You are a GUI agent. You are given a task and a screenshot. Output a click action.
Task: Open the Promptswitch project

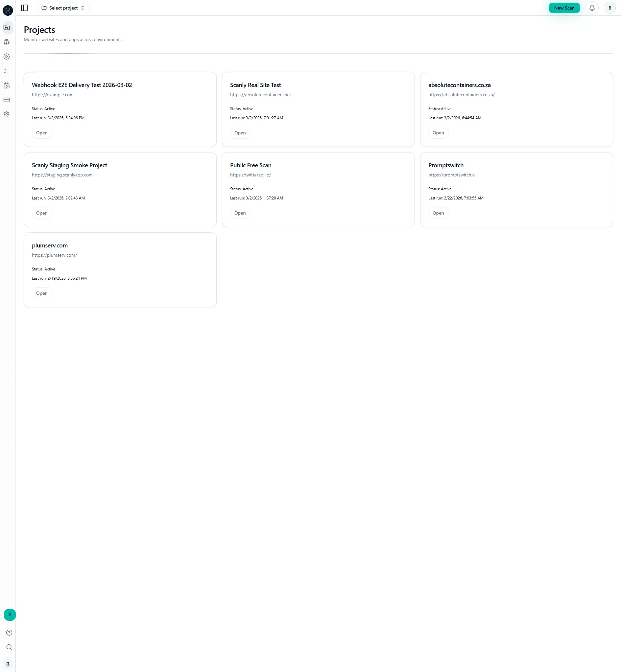[x=438, y=213]
